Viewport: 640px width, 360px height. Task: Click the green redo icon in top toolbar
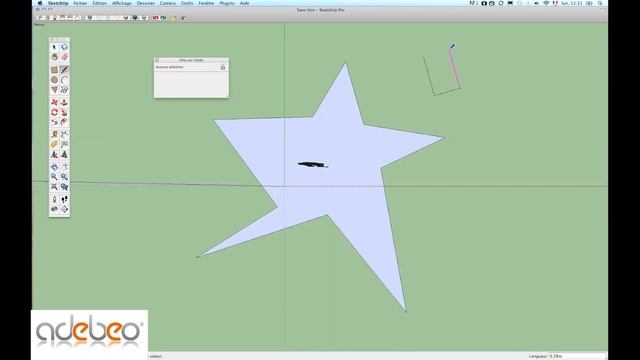coord(163,18)
